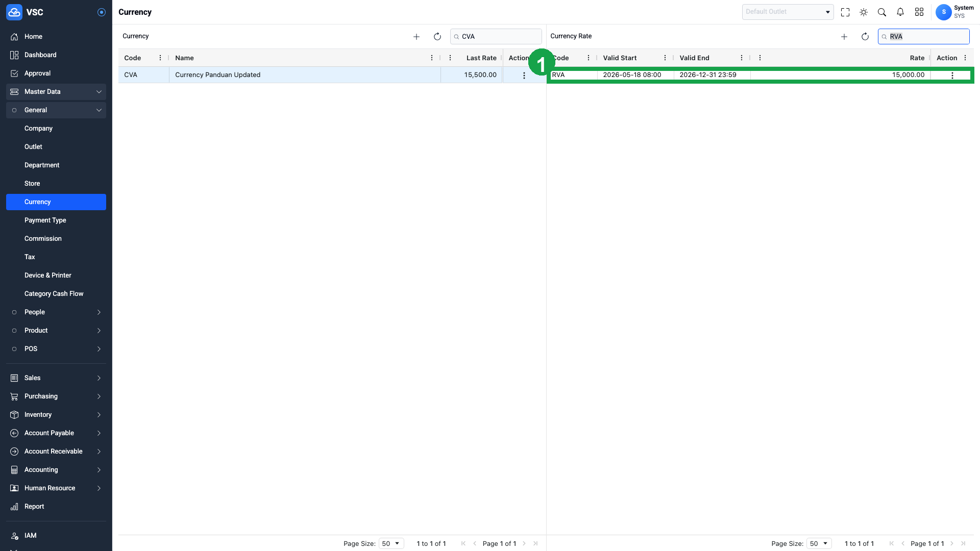Open the Outlet page
The width and height of the screenshot is (980, 551).
(x=56, y=147)
